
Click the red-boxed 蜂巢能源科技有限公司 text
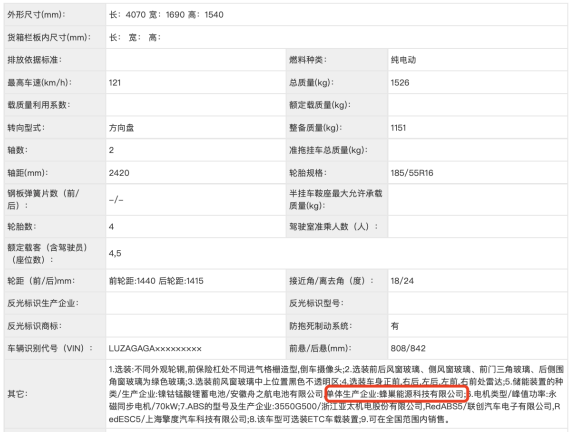click(x=421, y=394)
